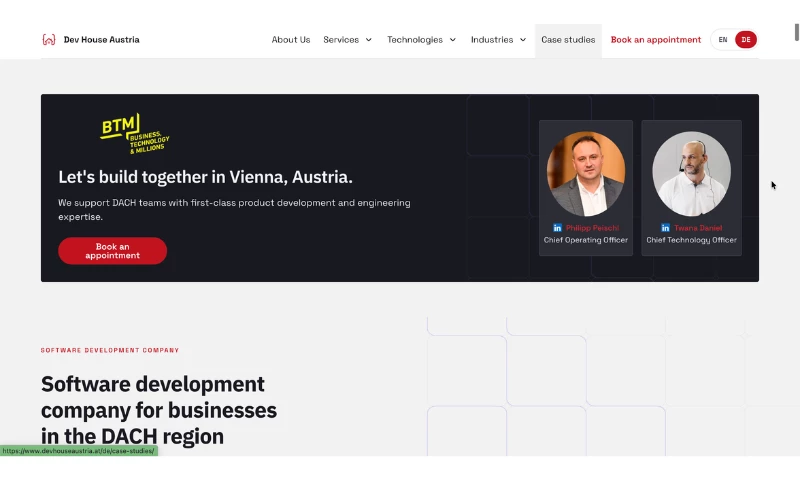Switch language to EN
Viewport: 800px width, 480px height.
click(722, 40)
